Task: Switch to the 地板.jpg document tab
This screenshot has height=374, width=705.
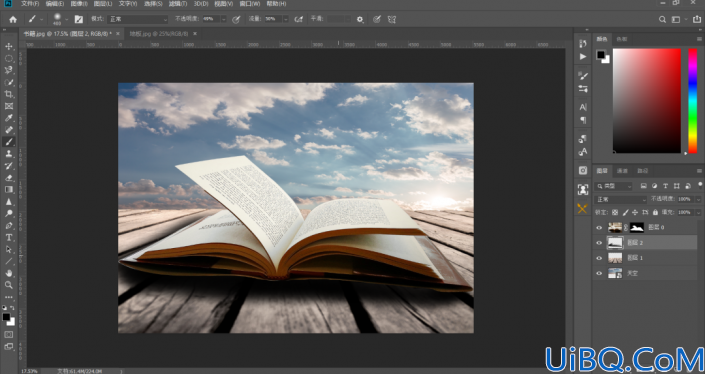Action: 159,34
